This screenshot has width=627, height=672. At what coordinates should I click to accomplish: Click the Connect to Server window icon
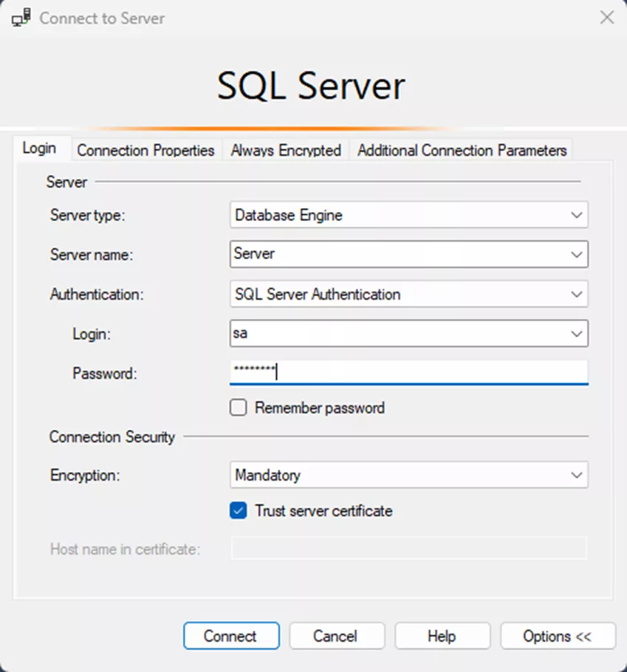21,18
